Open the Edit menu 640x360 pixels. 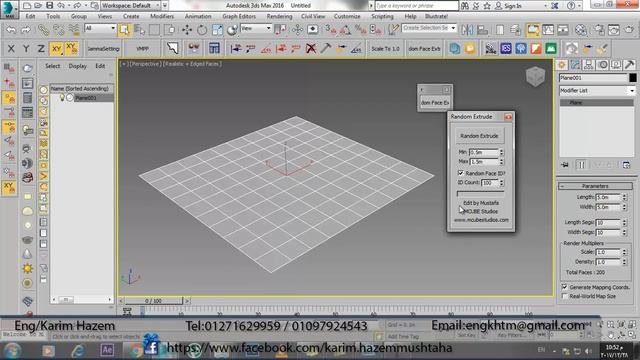(30, 16)
